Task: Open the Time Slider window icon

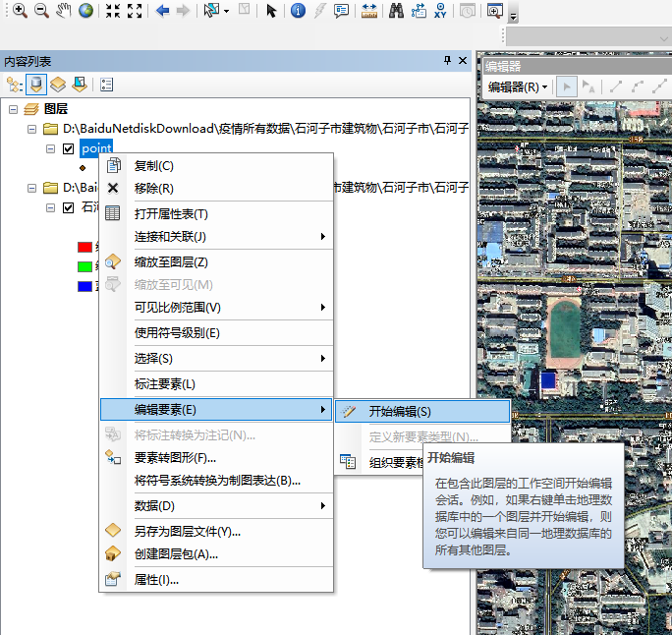Action: pyautogui.click(x=467, y=10)
